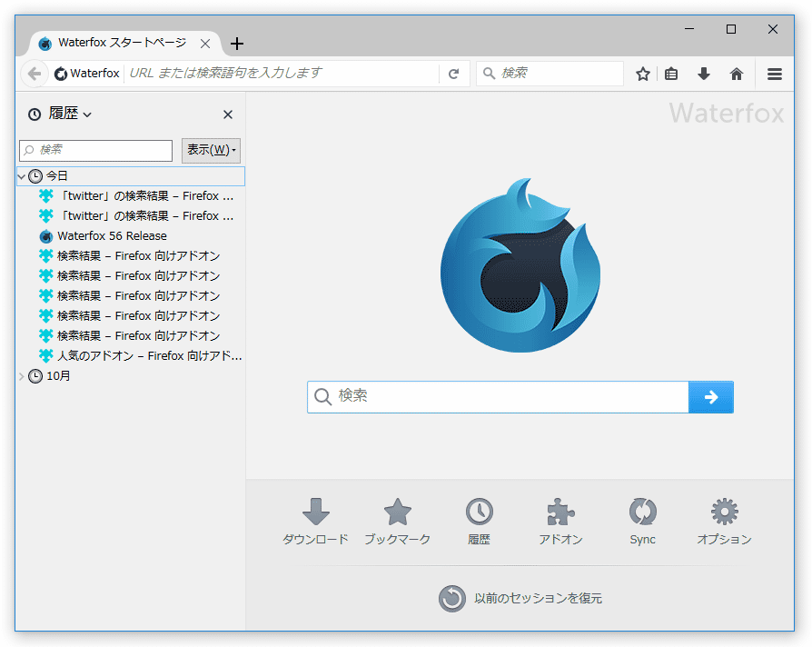This screenshot has width=812, height=647.
Task: Open downloads arrow in toolbar
Action: [x=703, y=75]
